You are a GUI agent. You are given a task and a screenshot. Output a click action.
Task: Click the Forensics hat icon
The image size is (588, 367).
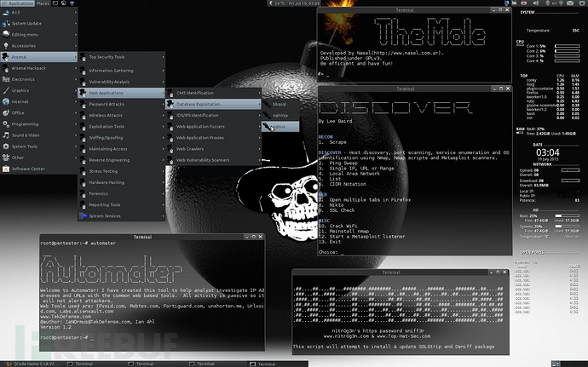[x=83, y=194]
